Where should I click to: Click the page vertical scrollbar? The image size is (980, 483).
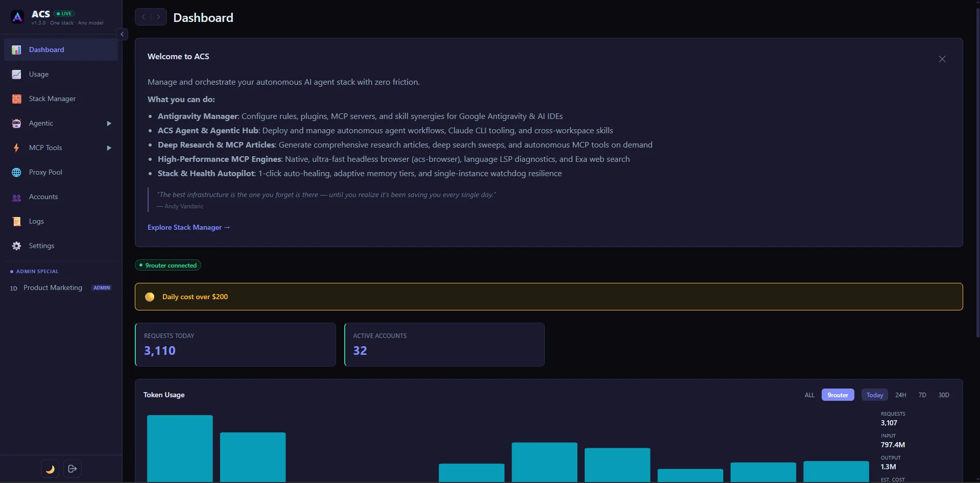pos(977,174)
